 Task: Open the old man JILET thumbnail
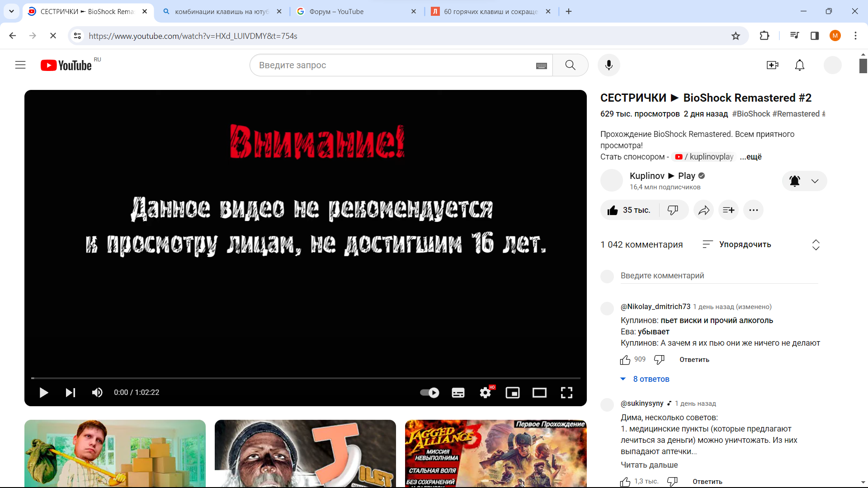(x=305, y=454)
